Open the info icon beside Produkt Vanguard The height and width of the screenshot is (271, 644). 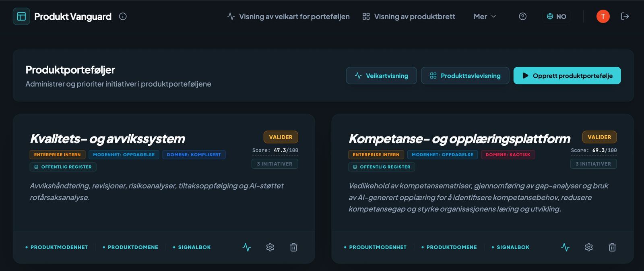[x=123, y=17]
